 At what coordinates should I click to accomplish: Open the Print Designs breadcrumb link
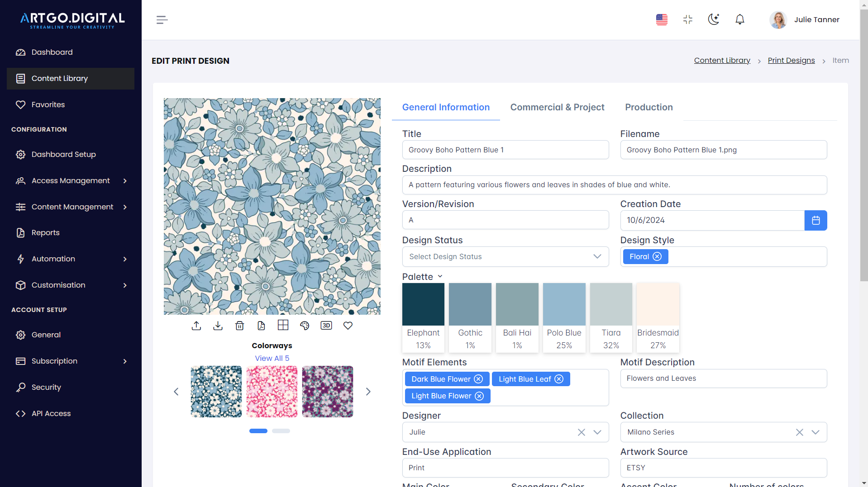791,60
